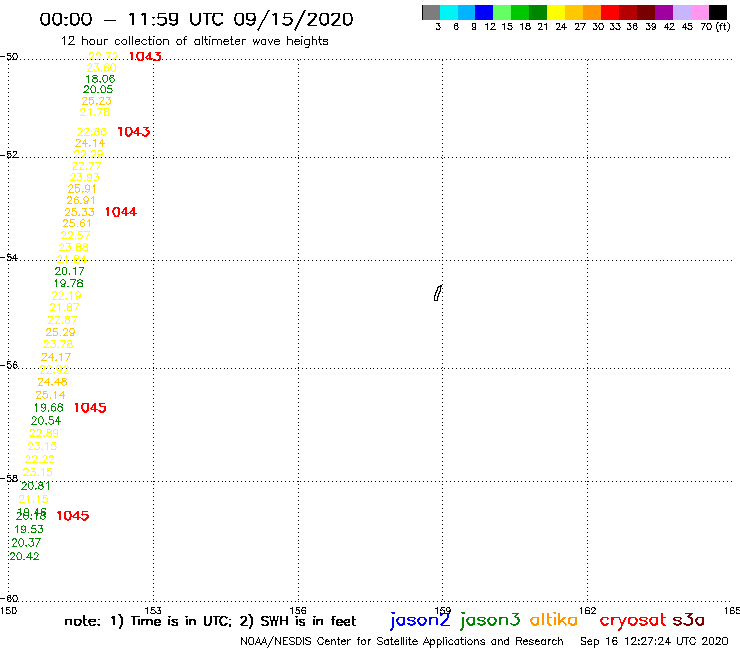Select the wave height reading 25.14
Screen dimensions: 740x650
[x=50, y=395]
